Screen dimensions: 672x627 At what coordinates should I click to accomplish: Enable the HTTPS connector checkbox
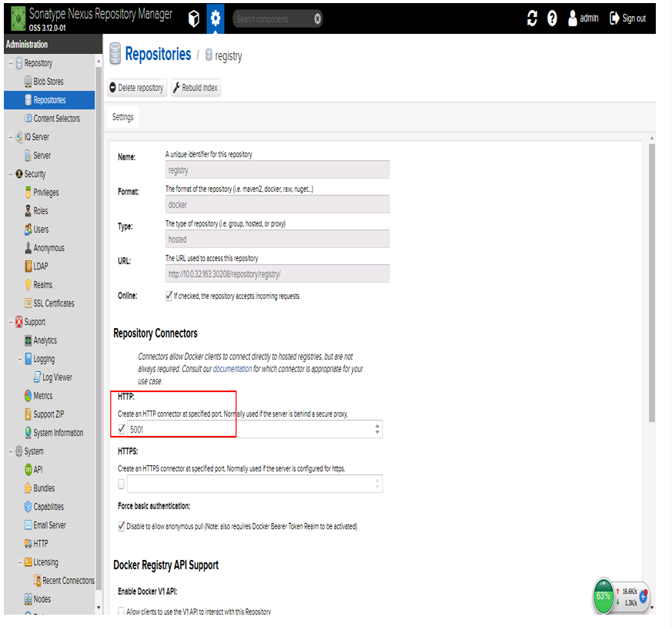[122, 484]
